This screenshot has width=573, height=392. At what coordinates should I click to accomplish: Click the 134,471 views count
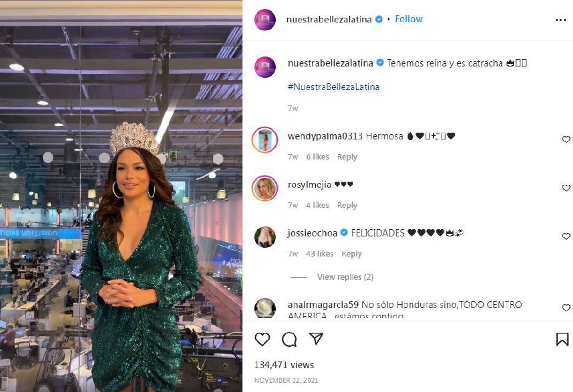(284, 364)
